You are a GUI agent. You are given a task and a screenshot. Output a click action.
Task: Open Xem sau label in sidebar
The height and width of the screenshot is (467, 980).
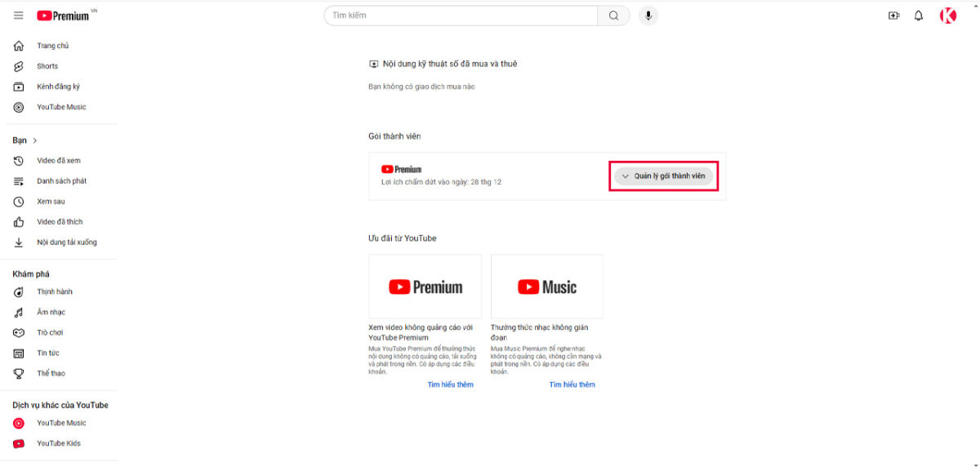click(x=51, y=202)
